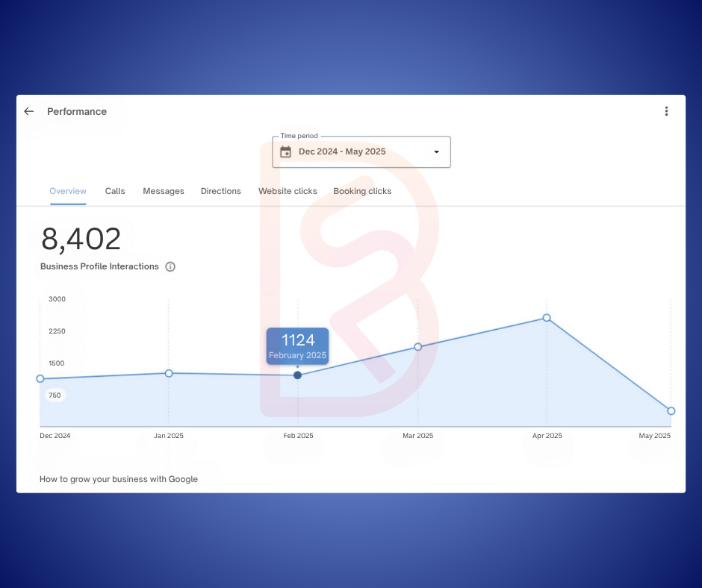The width and height of the screenshot is (702, 588).
Task: Switch to the Overview tab
Action: 68,191
